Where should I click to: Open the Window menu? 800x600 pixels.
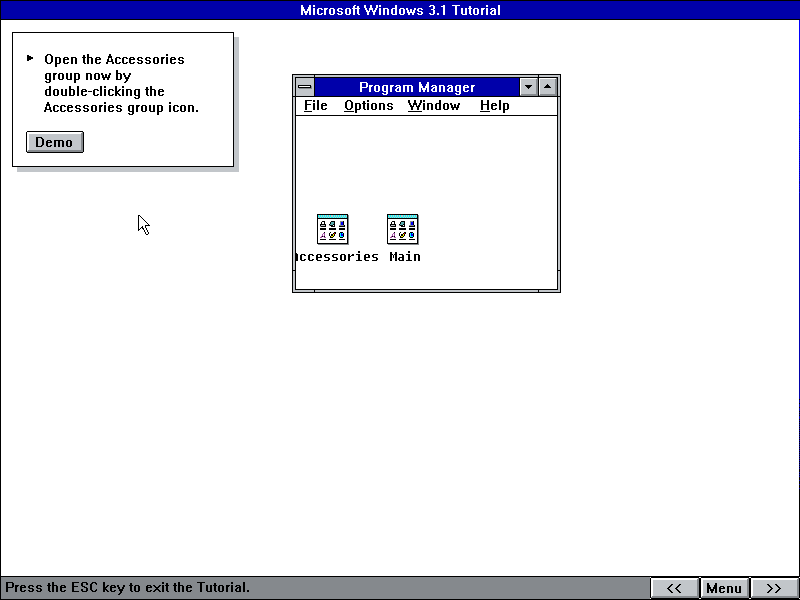(x=434, y=106)
